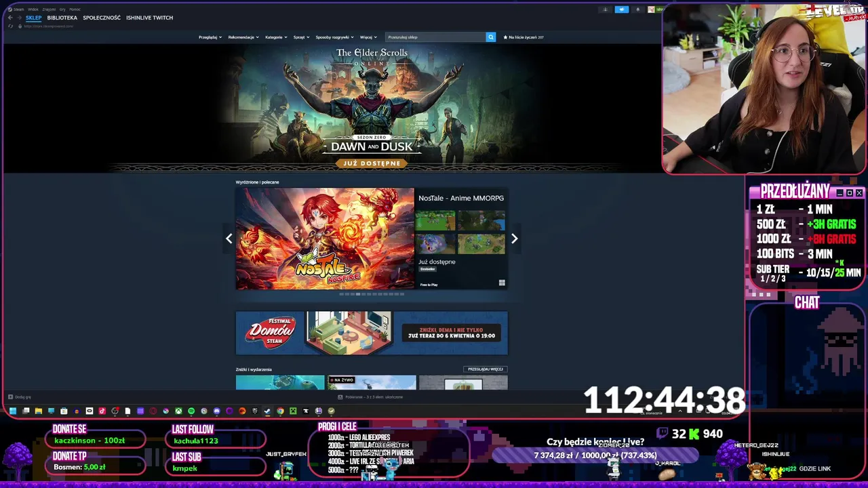Open Google Chrome from the taskbar

point(280,411)
